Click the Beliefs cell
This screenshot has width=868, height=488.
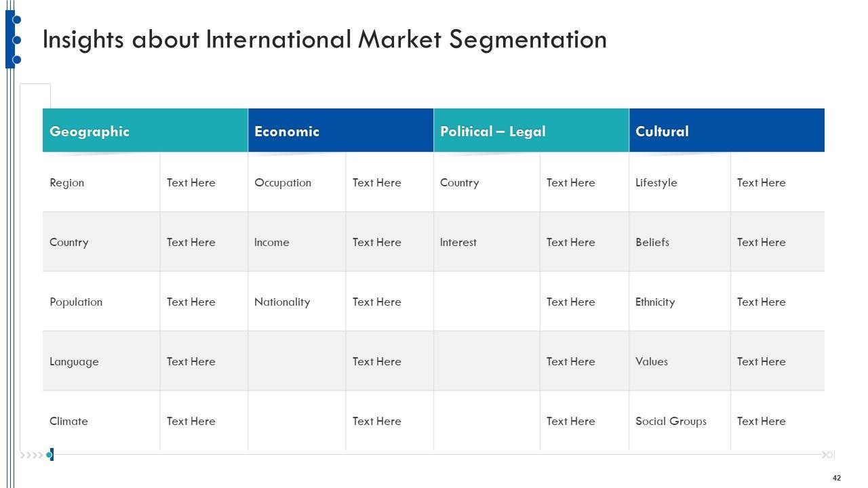click(x=652, y=243)
